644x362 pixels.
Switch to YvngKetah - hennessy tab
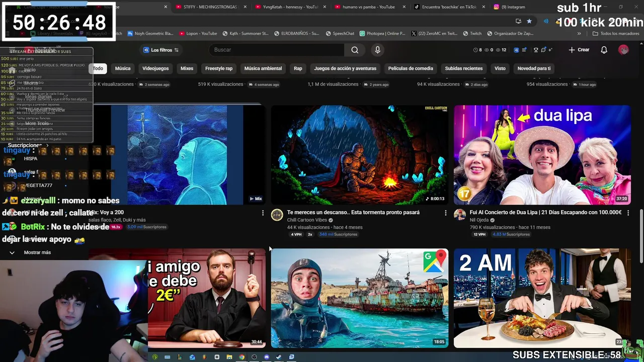coord(291,7)
